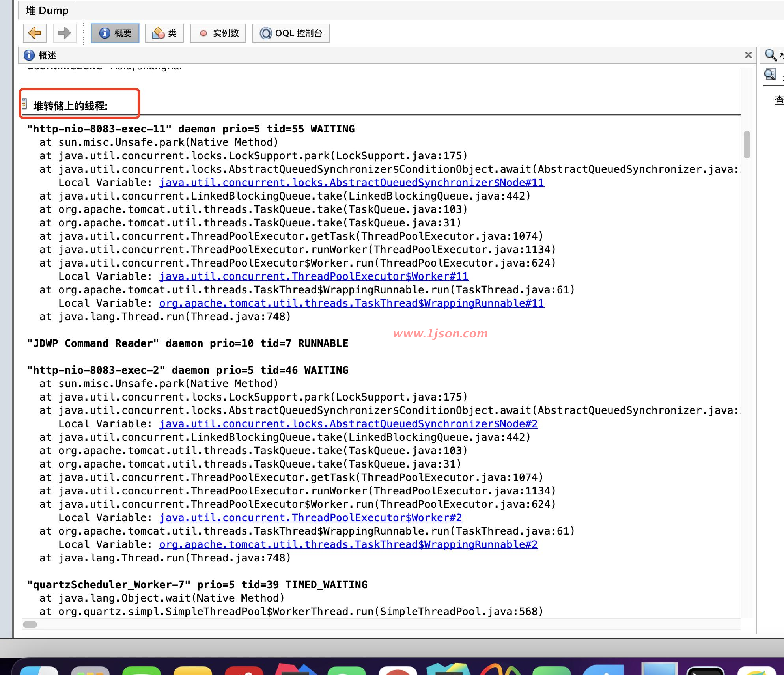Open ThreadPoolExecutor$Worker#11 link
Screen dimensions: 784x675
(x=314, y=276)
